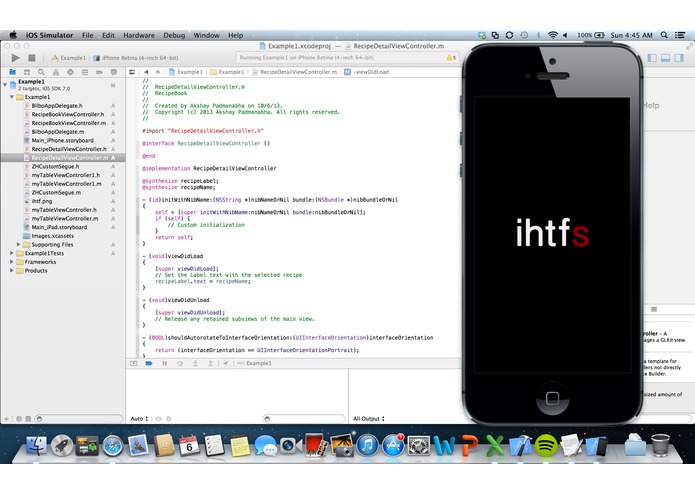The width and height of the screenshot is (695, 494).
Task: Go back in editor history
Action: [x=146, y=72]
